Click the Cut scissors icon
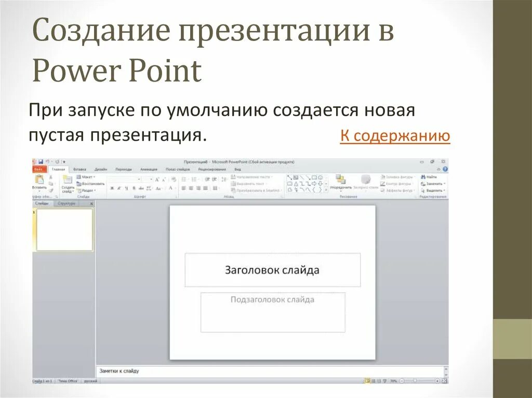 point(51,177)
